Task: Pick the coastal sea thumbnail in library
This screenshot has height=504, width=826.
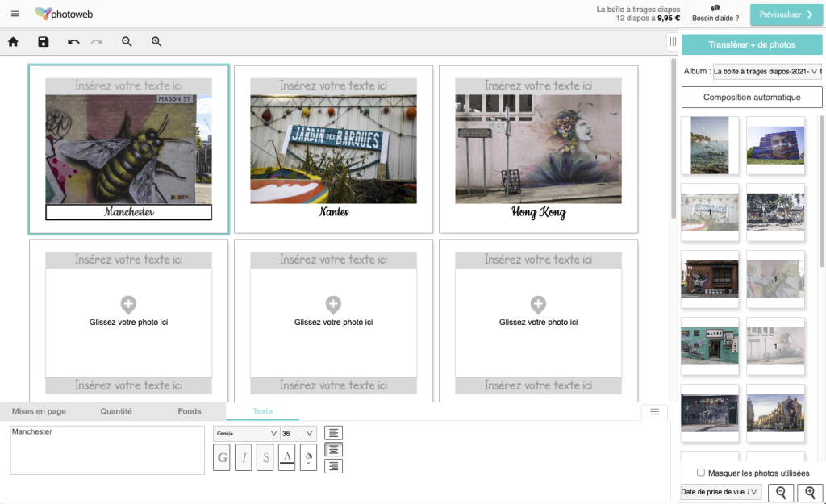Action: 710,145
